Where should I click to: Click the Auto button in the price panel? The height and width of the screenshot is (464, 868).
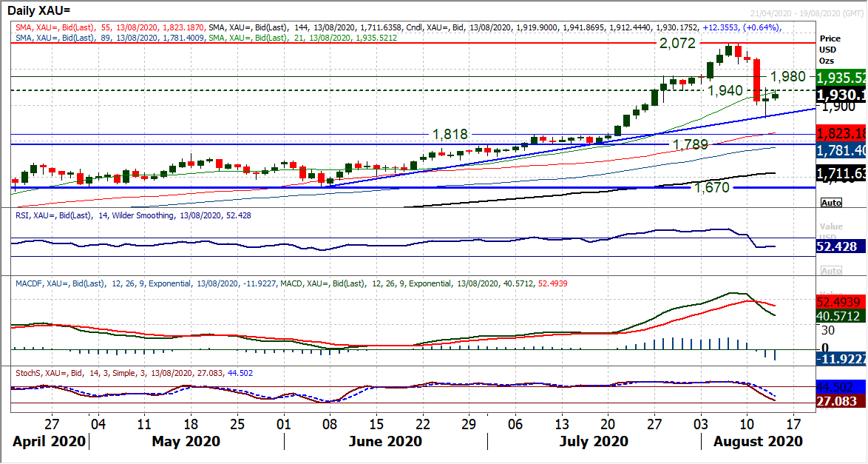pos(831,202)
